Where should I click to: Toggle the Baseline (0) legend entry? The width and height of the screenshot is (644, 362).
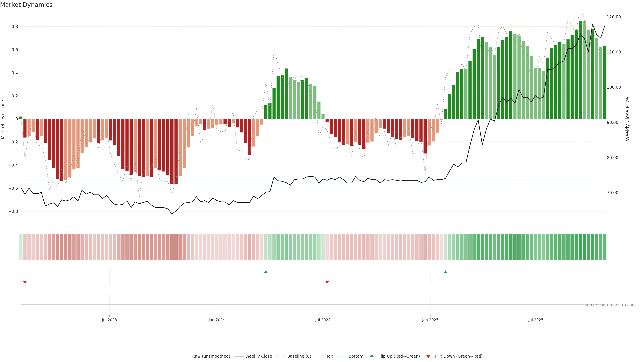point(299,356)
